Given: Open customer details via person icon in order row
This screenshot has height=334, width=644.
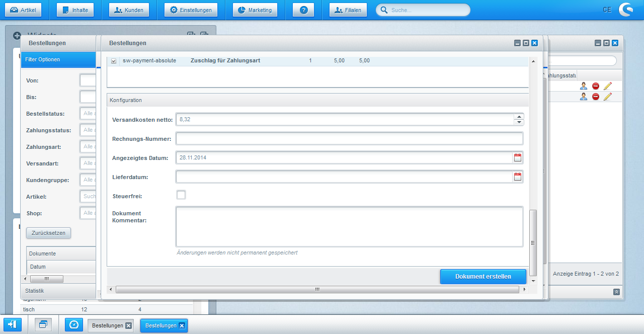Looking at the screenshot, I should pos(583,86).
